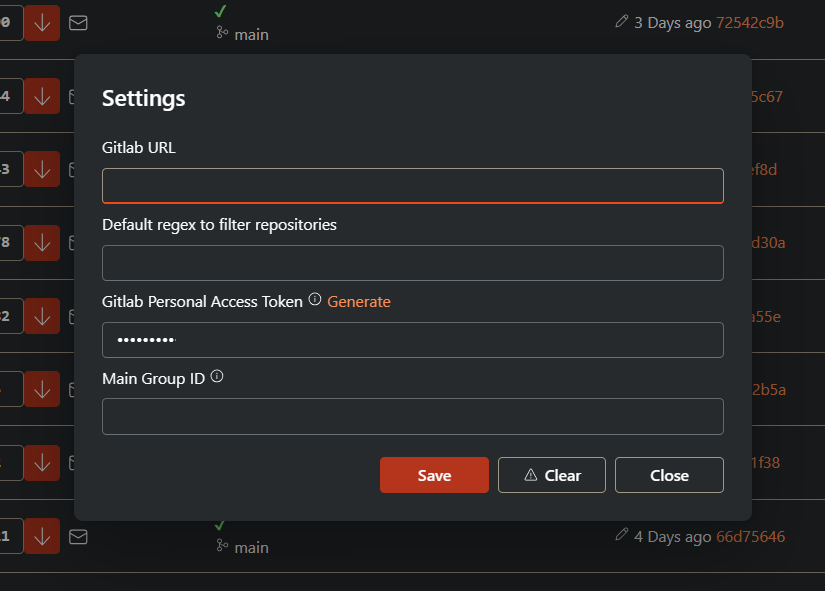Image resolution: width=825 pixels, height=591 pixels.
Task: Open commit 66d75646 link
Action: tap(750, 537)
